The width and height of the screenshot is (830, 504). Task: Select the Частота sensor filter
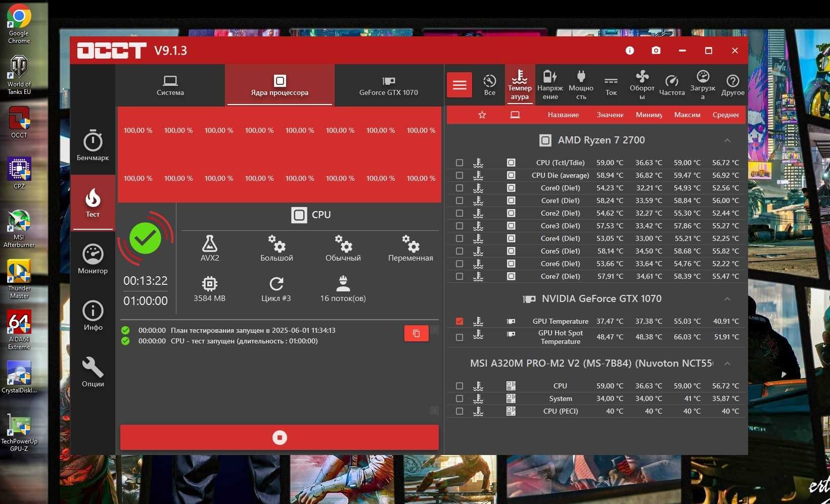tap(672, 85)
